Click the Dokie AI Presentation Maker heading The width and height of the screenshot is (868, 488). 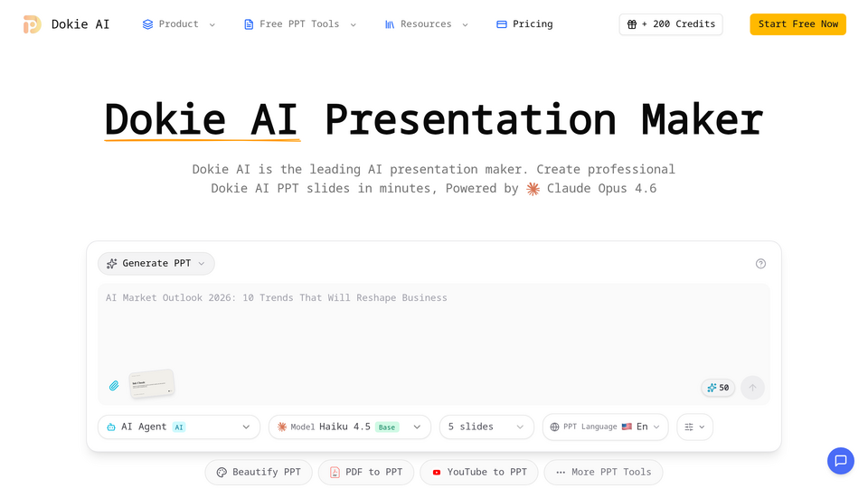click(x=433, y=119)
